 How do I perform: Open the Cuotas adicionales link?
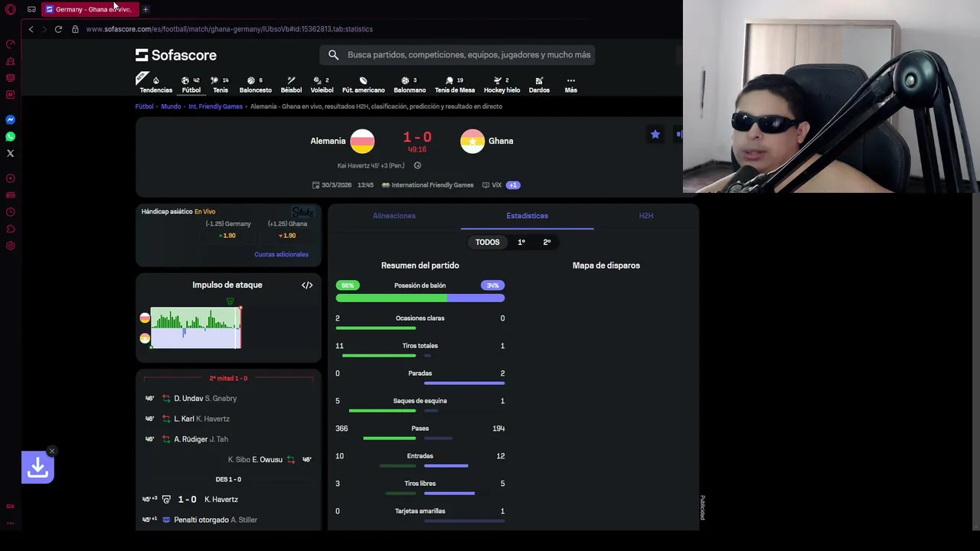tap(281, 254)
